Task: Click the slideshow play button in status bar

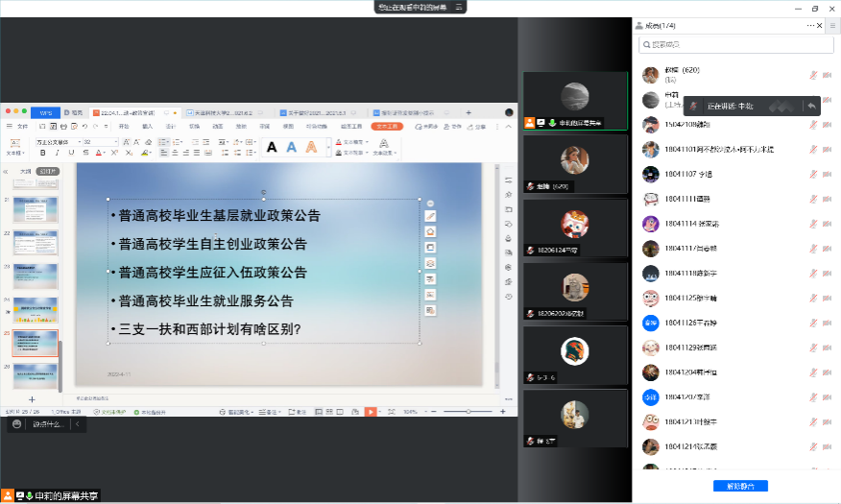Action: pyautogui.click(x=370, y=412)
